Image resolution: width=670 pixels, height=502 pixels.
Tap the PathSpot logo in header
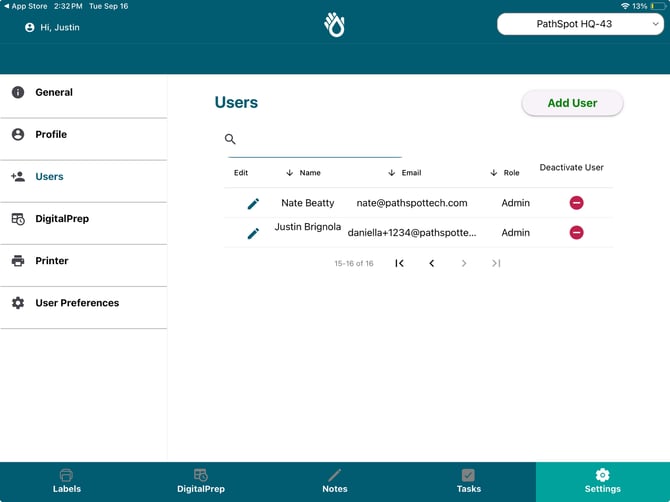[x=335, y=25]
